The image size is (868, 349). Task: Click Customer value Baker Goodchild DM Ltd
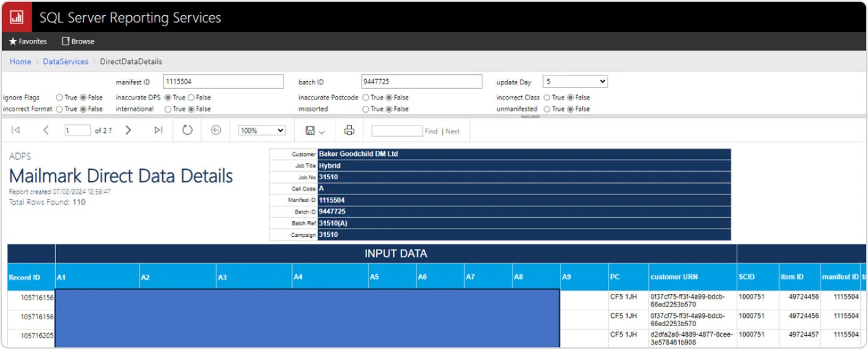click(358, 154)
